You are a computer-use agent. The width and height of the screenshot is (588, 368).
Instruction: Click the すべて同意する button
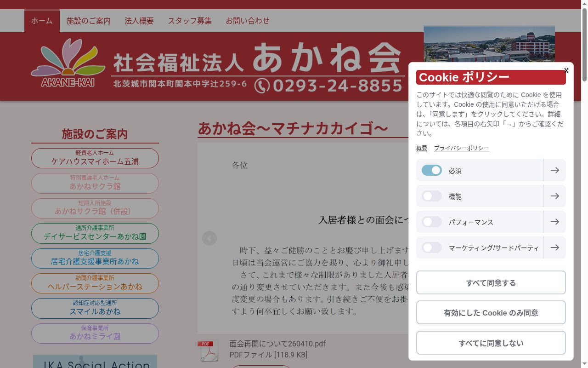click(x=491, y=282)
